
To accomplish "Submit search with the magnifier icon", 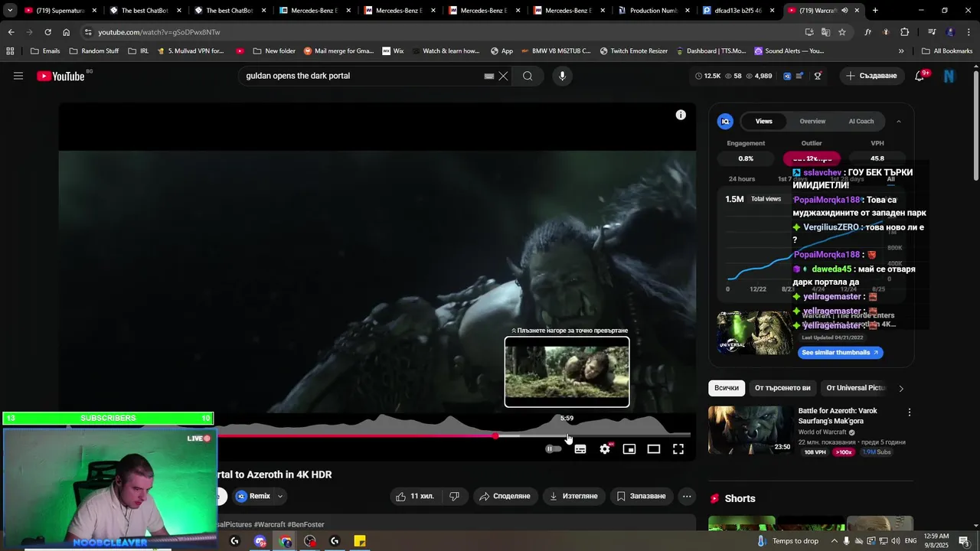I will point(528,76).
